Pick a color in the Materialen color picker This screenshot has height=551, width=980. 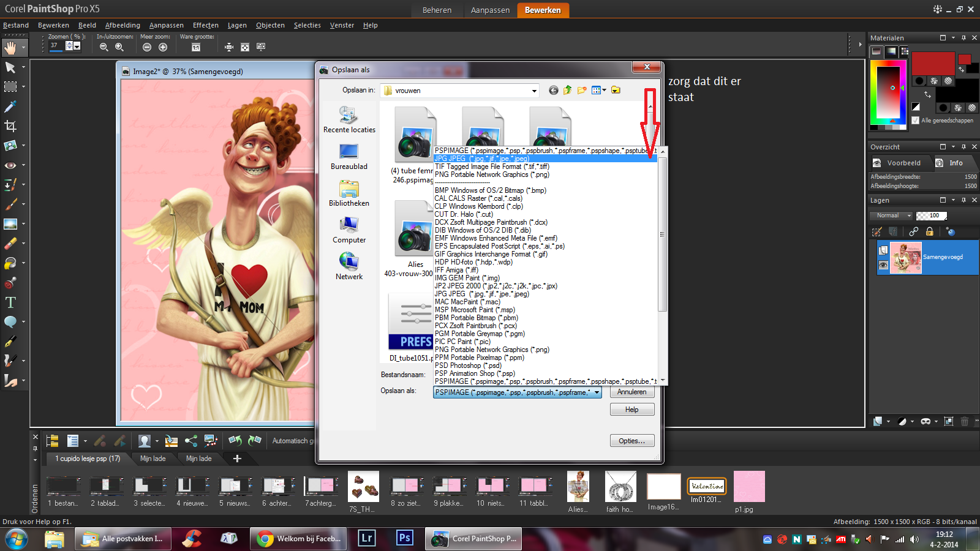click(888, 92)
